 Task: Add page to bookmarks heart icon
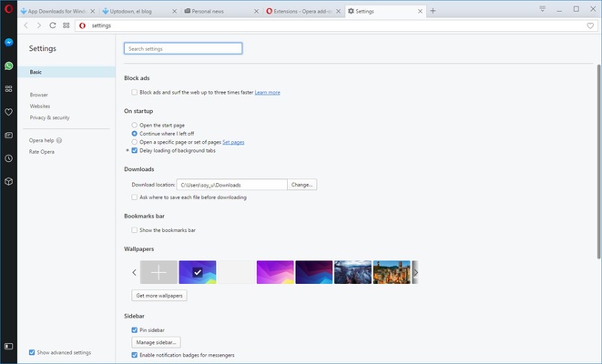click(590, 25)
